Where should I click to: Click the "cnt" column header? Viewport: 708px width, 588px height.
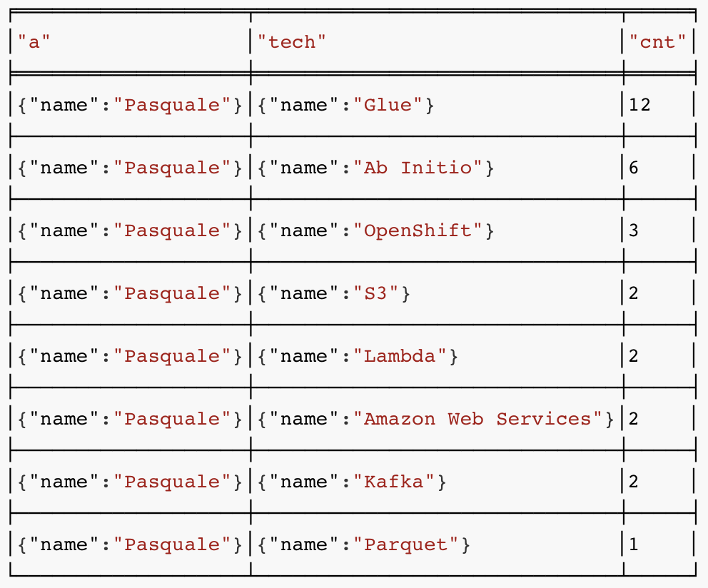pyautogui.click(x=657, y=42)
